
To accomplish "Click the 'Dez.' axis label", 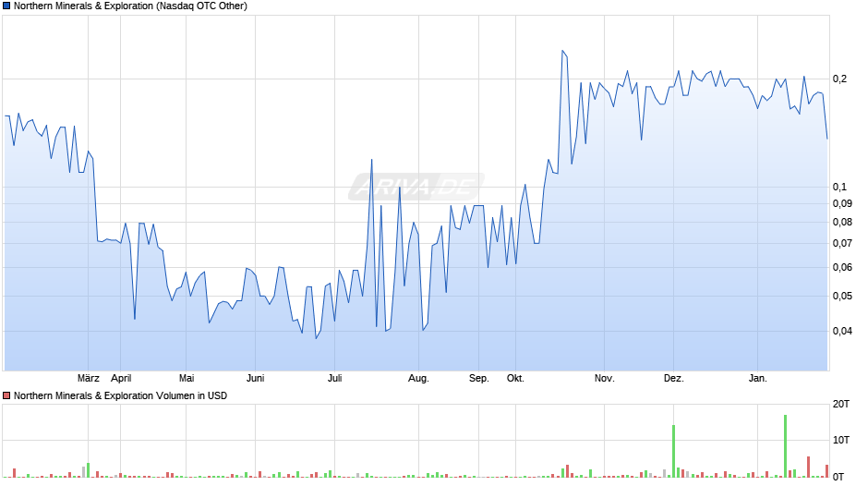I will click(x=674, y=379).
